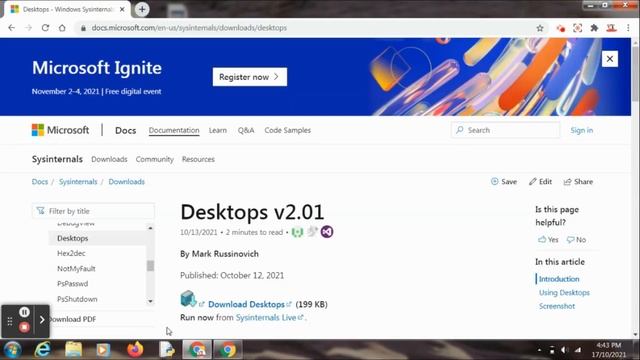The image size is (640, 360).
Task: Click the Register now button
Action: coord(249,77)
